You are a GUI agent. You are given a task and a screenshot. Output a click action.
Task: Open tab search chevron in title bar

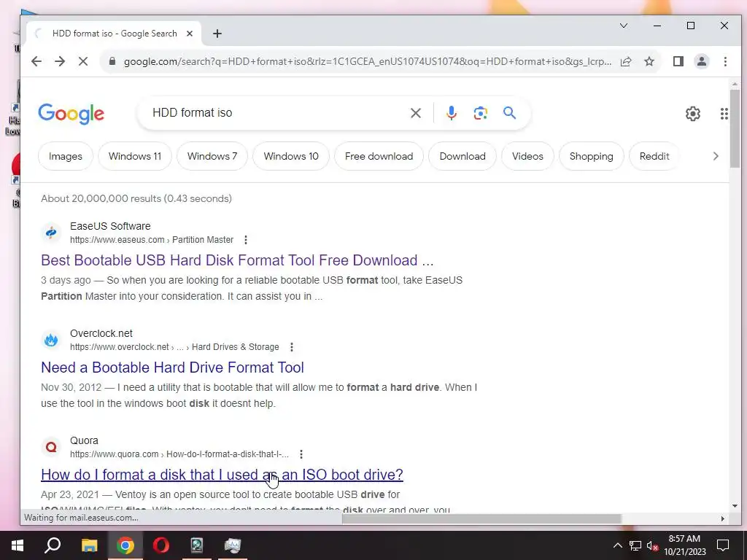coord(624,26)
